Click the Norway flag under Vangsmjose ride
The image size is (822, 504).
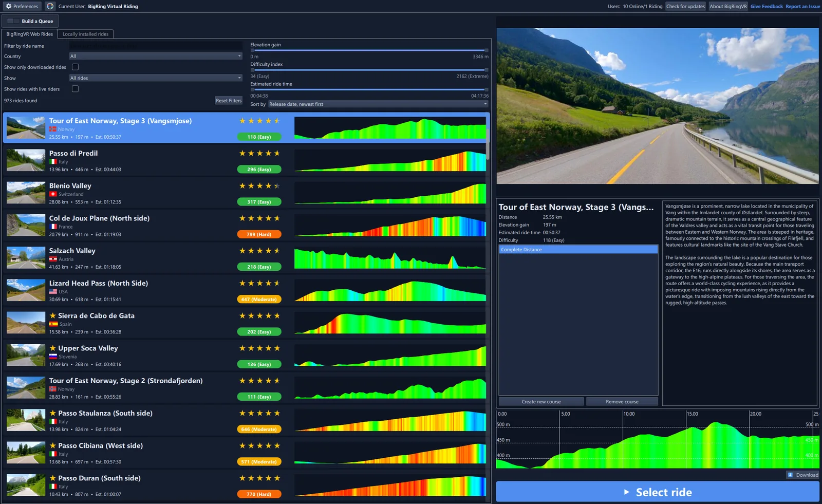(x=53, y=129)
